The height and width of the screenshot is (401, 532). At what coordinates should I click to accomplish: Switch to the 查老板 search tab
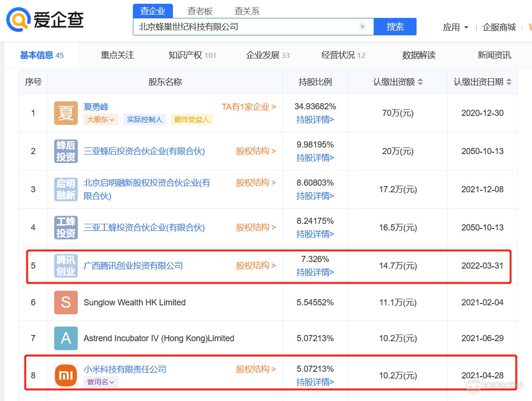point(200,10)
